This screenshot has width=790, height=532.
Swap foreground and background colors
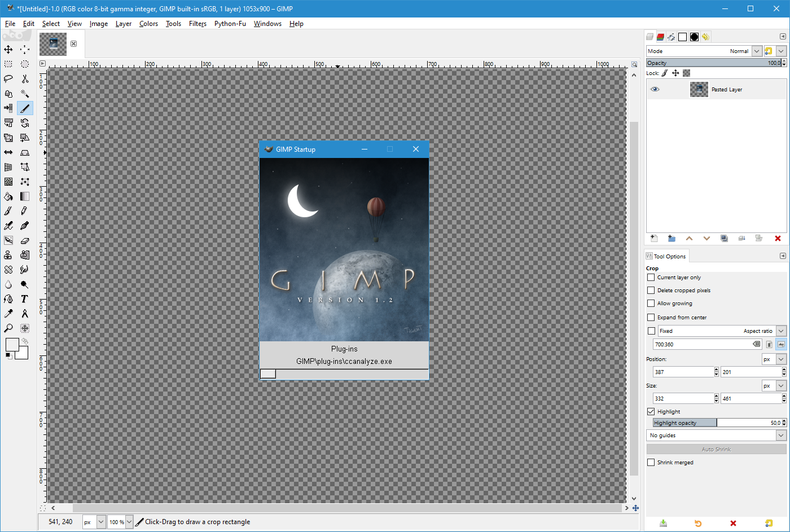(25, 341)
